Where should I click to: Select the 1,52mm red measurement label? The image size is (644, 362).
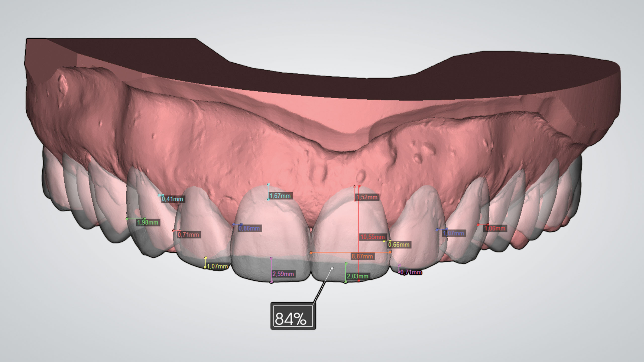[x=367, y=197]
